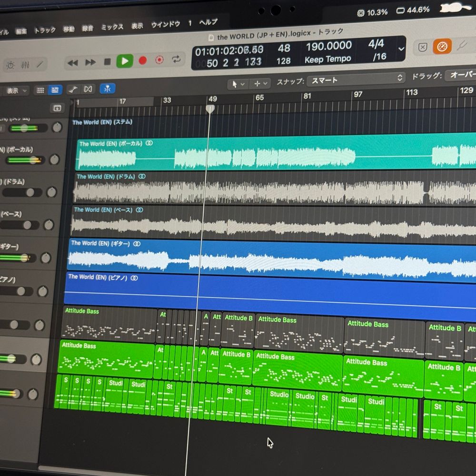This screenshot has width=476, height=476.
Task: Click the ドラム track pan knob
Action: click(x=51, y=192)
